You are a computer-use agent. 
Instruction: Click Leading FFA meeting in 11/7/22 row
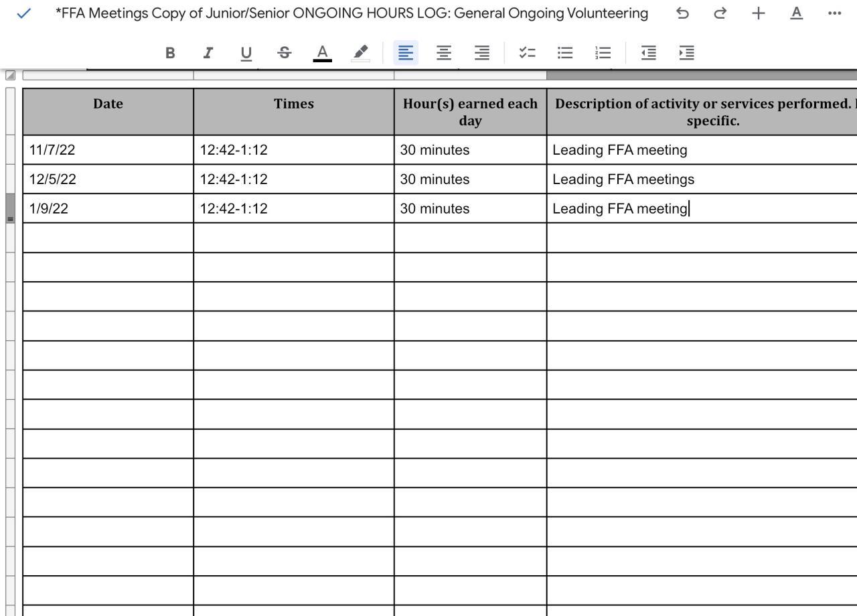(620, 150)
